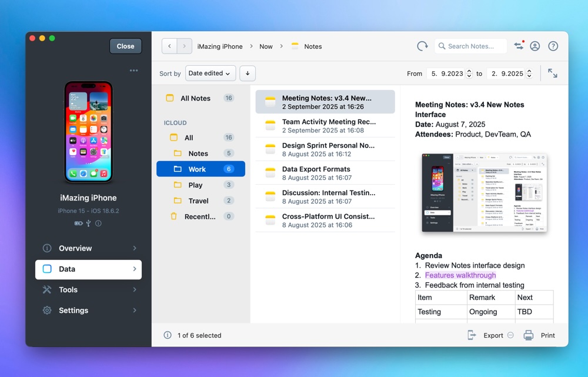Expand the Settings section chevron
The height and width of the screenshot is (377, 588).
(x=135, y=310)
